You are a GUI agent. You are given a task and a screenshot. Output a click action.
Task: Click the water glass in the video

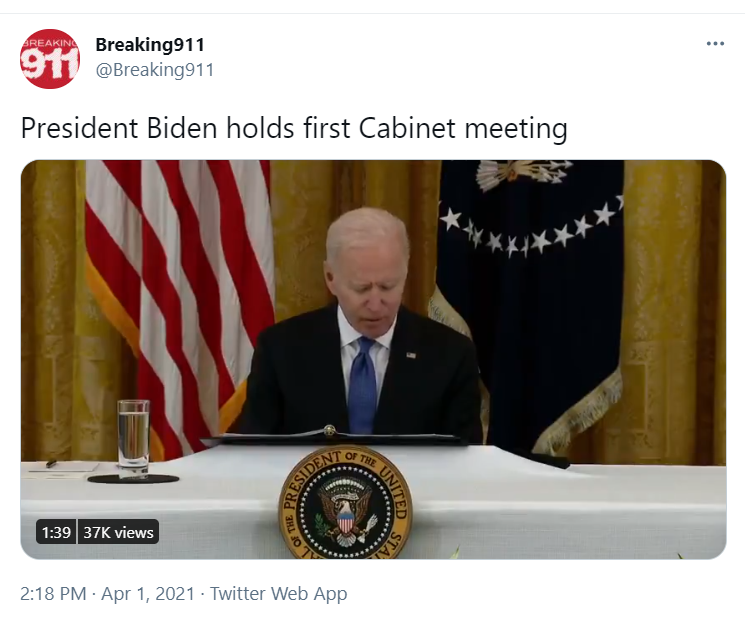coord(134,437)
